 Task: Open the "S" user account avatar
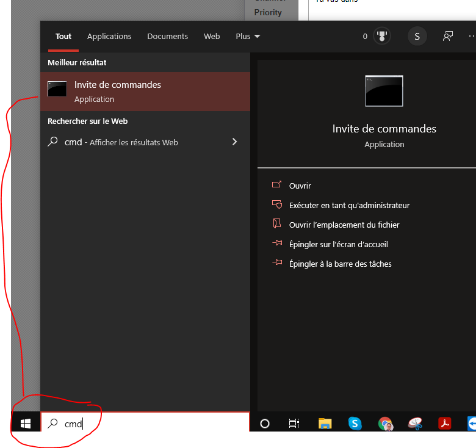[x=417, y=37]
